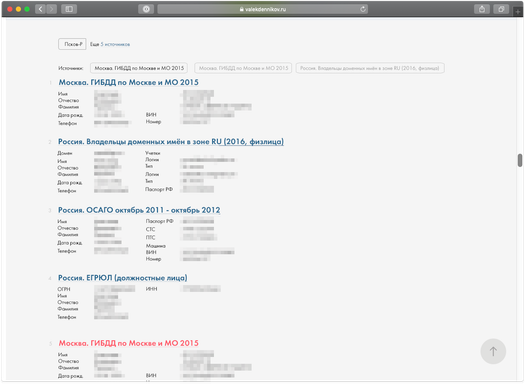Select the Владельцы доменных имён source chip
Image resolution: width=525 pixels, height=384 pixels.
click(370, 68)
